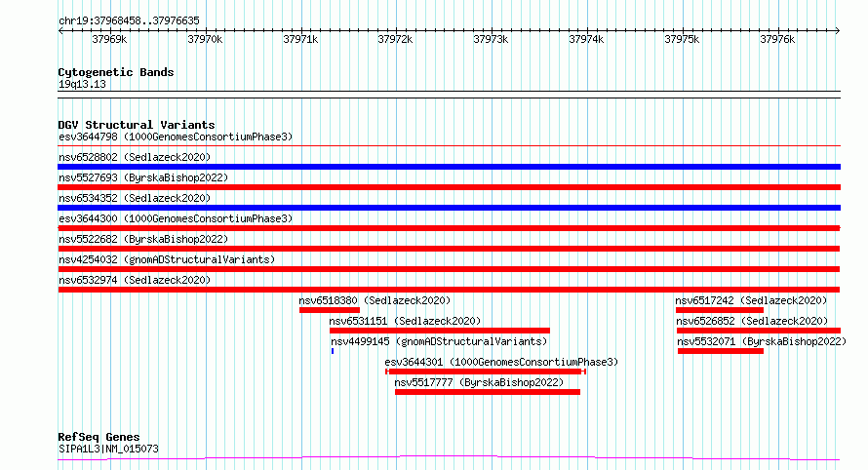Viewport: 868px width, 470px height.
Task: Open variant nsv6518380 label
Action: pos(375,300)
